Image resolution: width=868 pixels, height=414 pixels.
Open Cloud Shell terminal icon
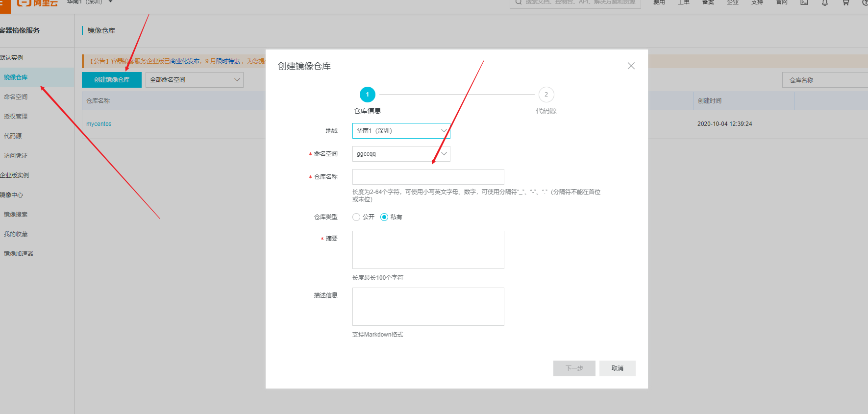pyautogui.click(x=804, y=3)
